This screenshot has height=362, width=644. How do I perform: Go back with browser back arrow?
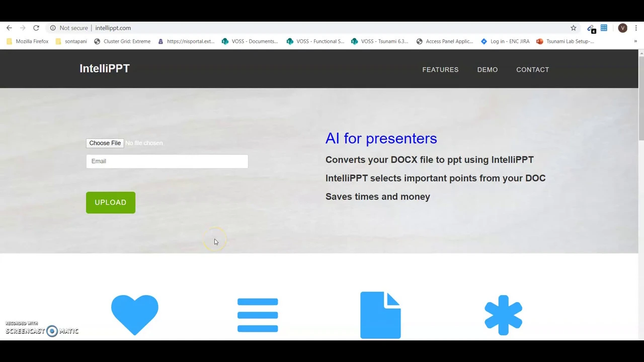(x=9, y=28)
